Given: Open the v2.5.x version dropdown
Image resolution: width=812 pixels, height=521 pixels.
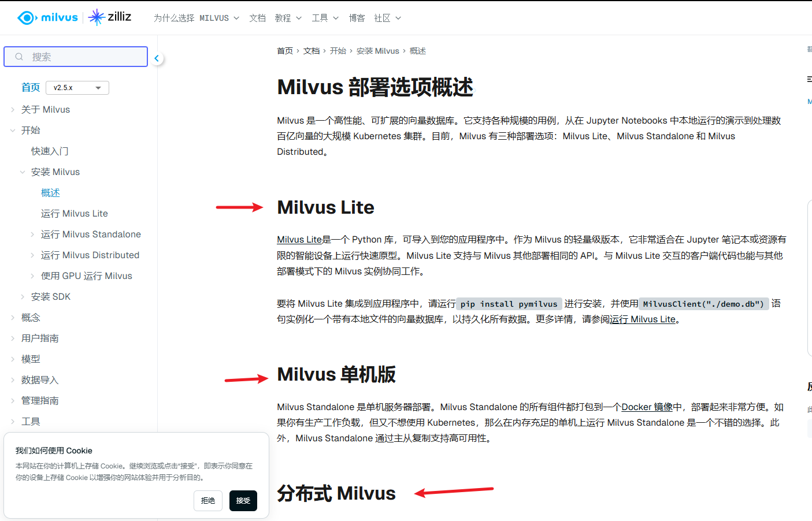Looking at the screenshot, I should pos(77,88).
